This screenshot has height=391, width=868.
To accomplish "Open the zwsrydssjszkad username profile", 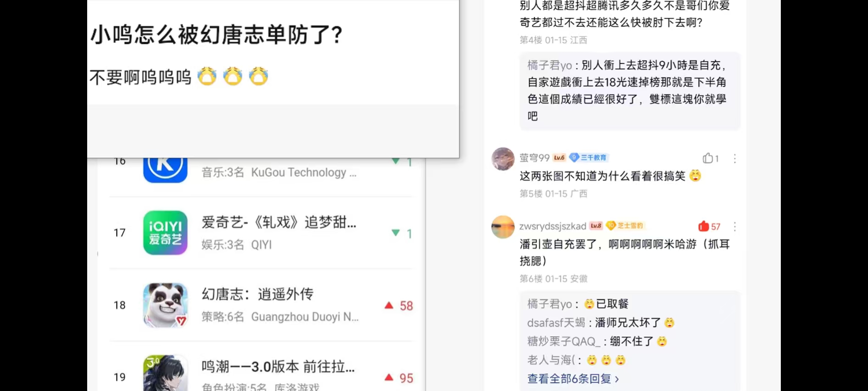I will (x=553, y=226).
